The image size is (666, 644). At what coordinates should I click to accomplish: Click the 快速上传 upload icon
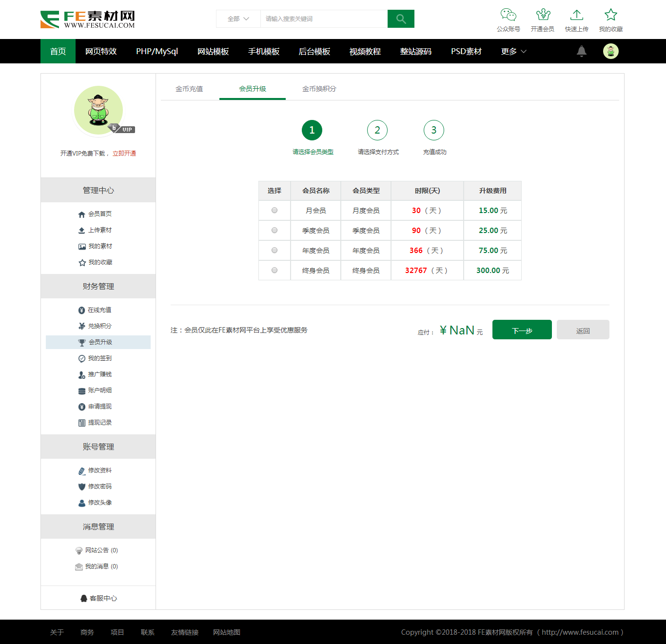pos(577,15)
